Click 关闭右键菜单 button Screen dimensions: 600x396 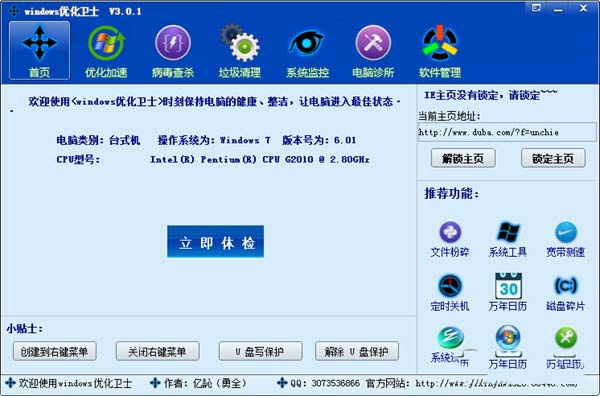(157, 351)
